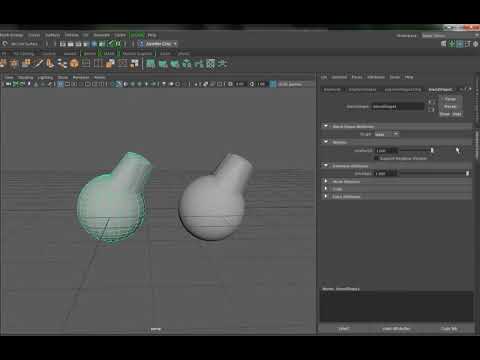Viewport: 480px width, 360px height.
Task: Open the viewport Lighting menu
Action: (x=45, y=77)
